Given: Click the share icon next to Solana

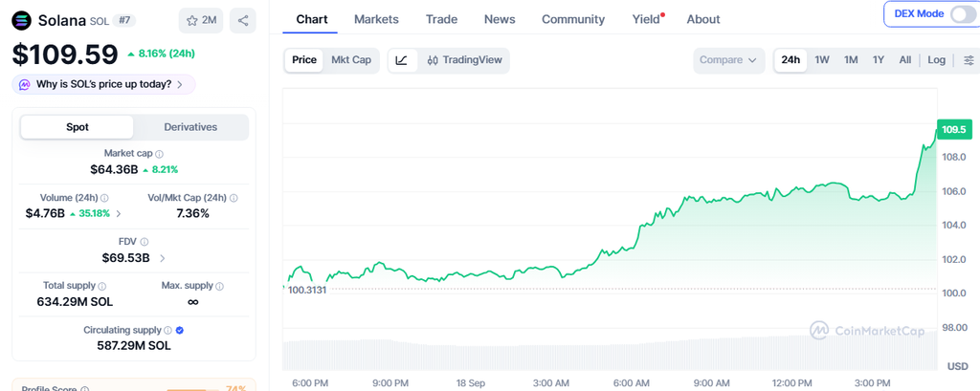Looking at the screenshot, I should coord(242,21).
